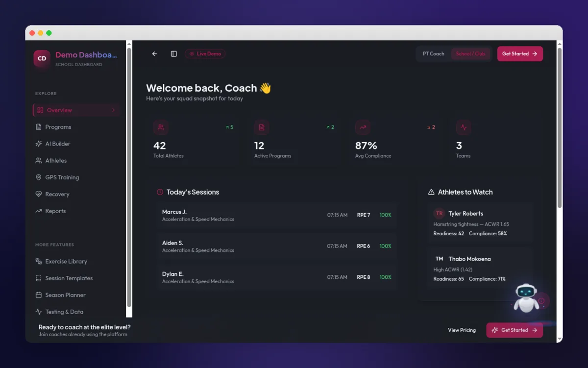588x368 pixels.
Task: Open AI Builder in sidebar
Action: (x=58, y=144)
